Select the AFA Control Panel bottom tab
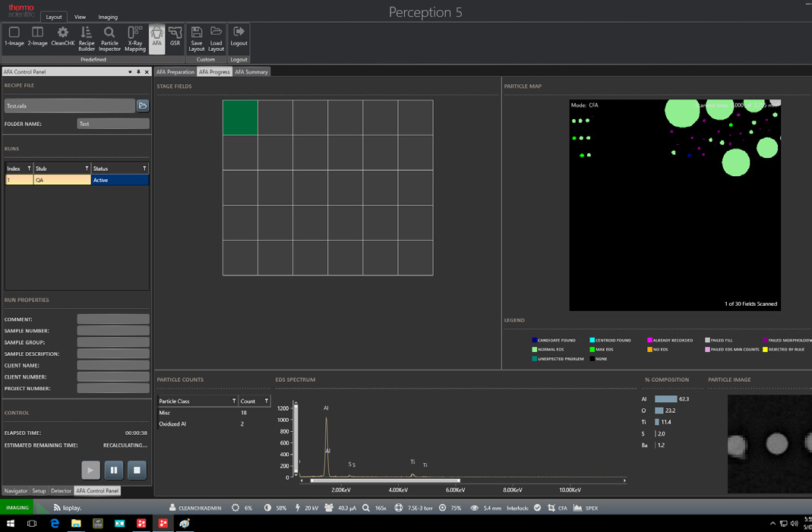 tap(97, 490)
